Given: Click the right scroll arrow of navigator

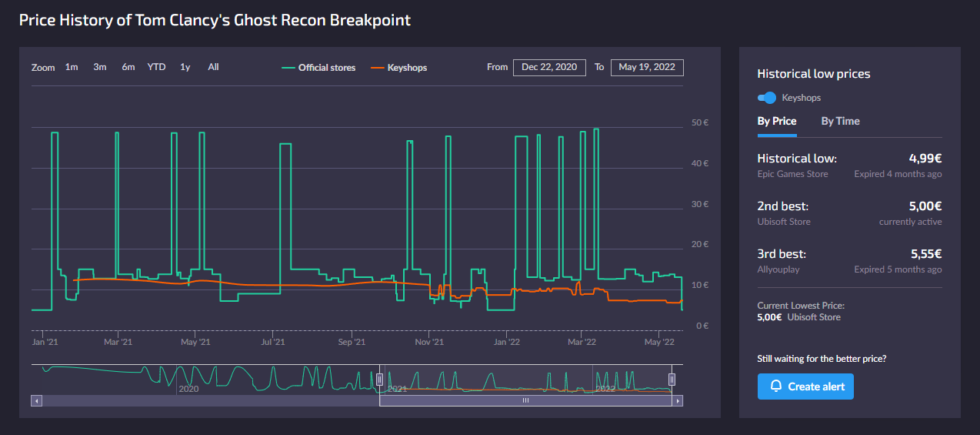Looking at the screenshot, I should point(678,401).
